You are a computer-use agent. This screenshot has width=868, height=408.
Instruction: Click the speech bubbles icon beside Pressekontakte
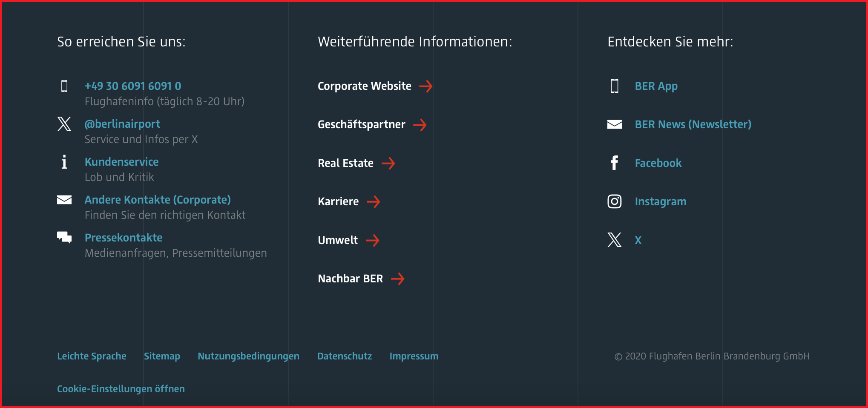(x=64, y=237)
